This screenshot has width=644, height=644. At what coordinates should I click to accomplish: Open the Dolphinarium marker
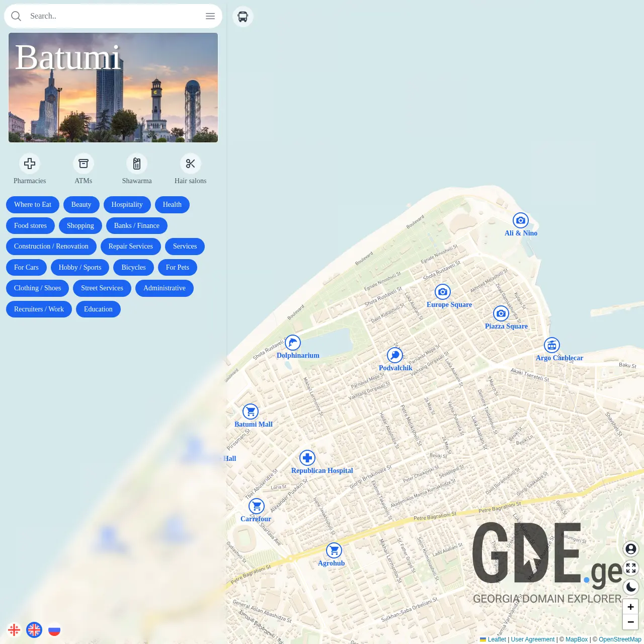pyautogui.click(x=293, y=343)
